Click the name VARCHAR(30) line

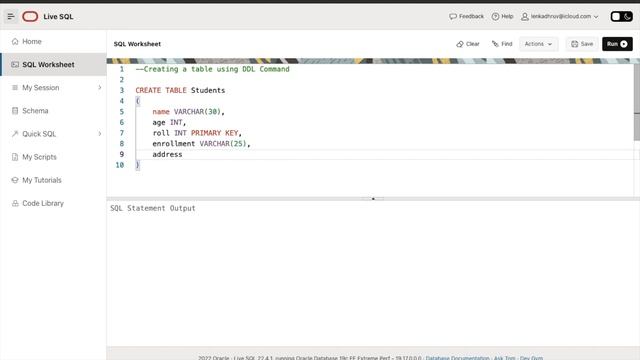[x=189, y=111]
